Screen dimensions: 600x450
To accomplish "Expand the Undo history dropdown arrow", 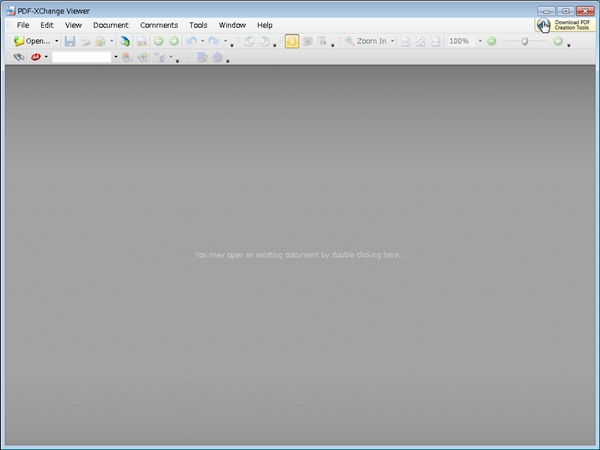I will click(x=202, y=41).
